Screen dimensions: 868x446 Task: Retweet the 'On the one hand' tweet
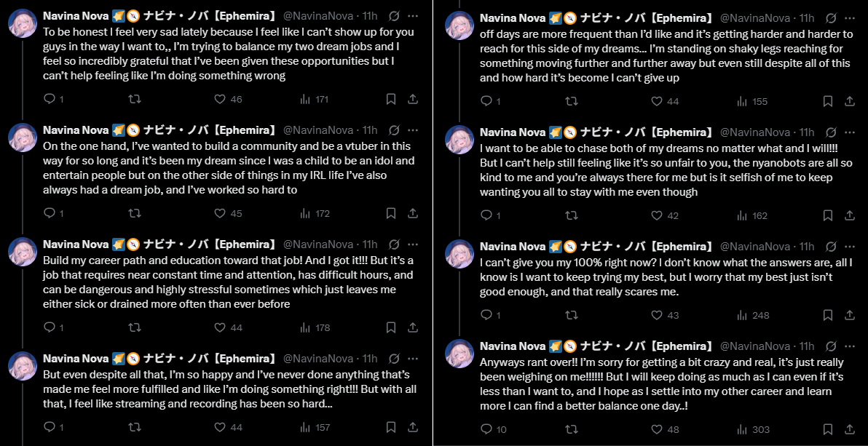point(135,213)
